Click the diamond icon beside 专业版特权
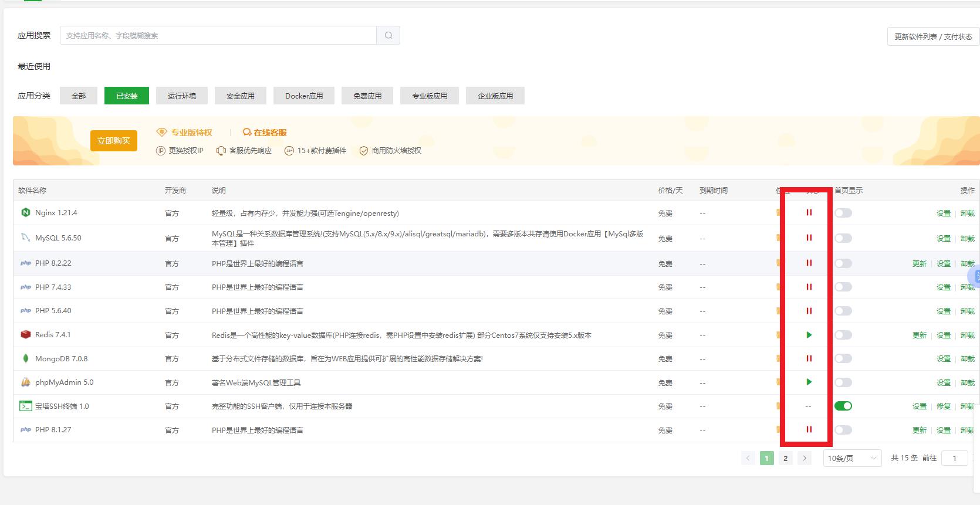Image resolution: width=980 pixels, height=505 pixels. point(161,133)
